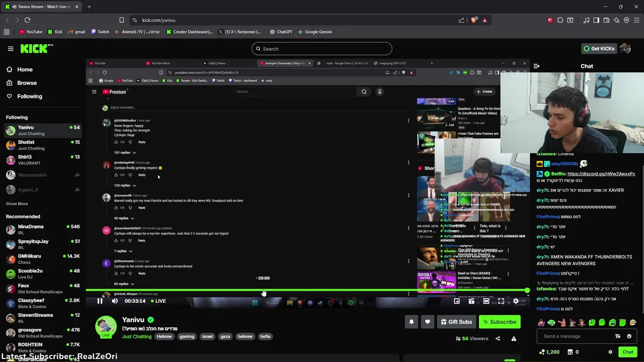644x362 pixels.
Task: Open recommended channel GMHikaru
Action: click(43, 259)
